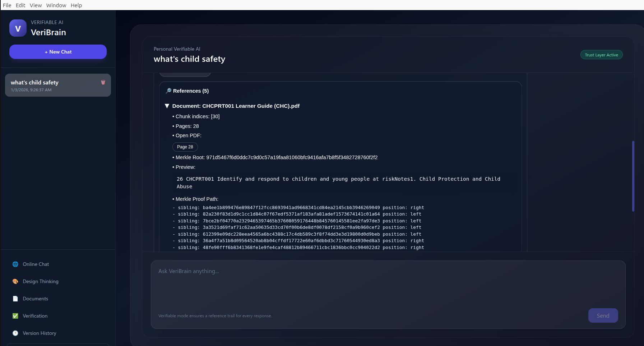
Task: Toggle the Trust Layer Active badge
Action: pyautogui.click(x=601, y=55)
